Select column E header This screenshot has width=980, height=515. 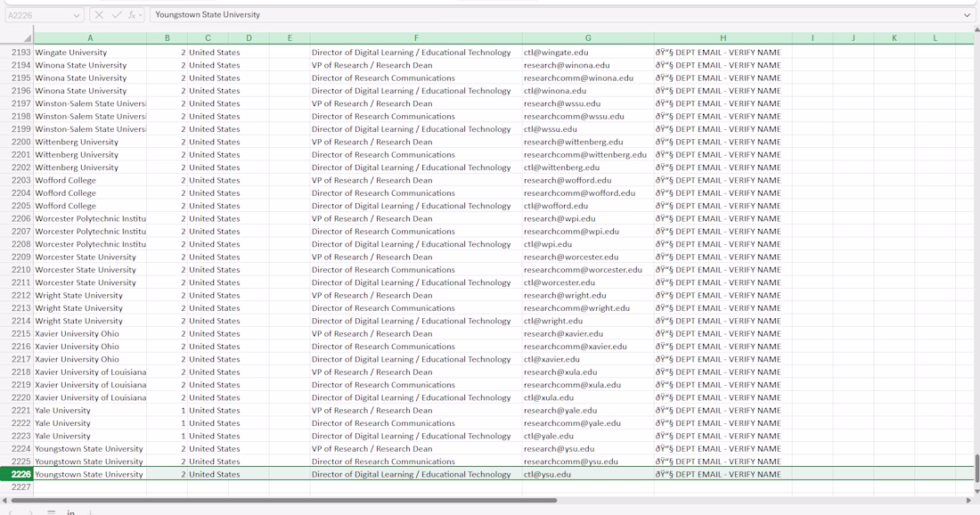point(290,38)
